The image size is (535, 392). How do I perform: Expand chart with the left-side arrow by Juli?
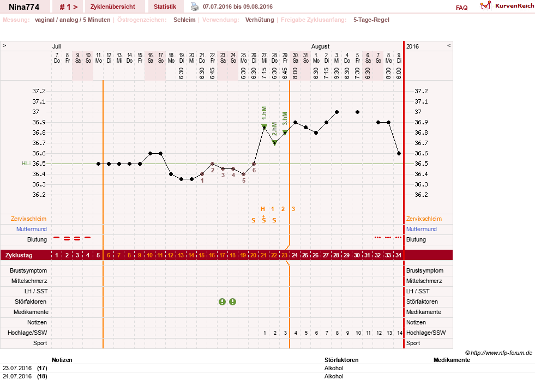(x=4, y=45)
